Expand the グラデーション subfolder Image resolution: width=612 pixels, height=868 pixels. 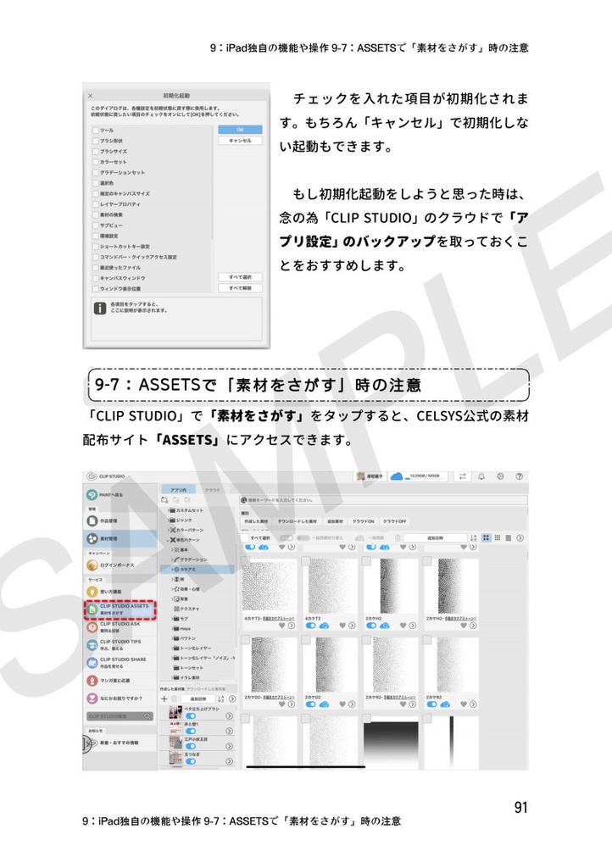pyautogui.click(x=172, y=559)
